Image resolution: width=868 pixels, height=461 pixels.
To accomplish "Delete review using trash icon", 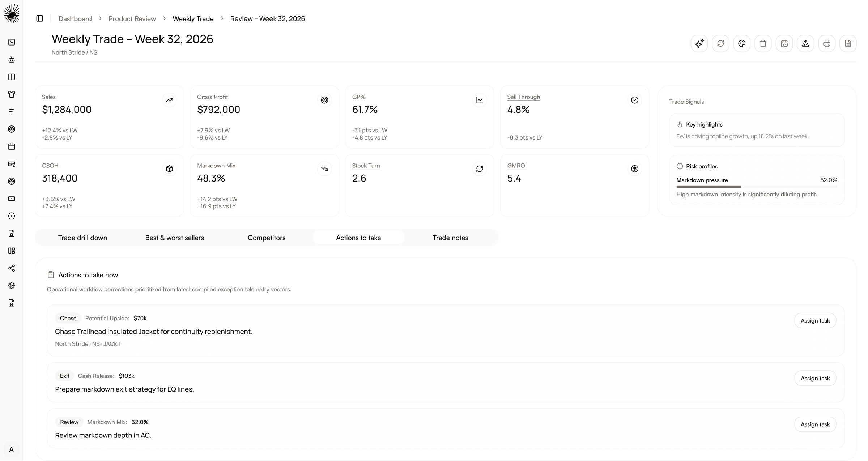I will coord(763,44).
